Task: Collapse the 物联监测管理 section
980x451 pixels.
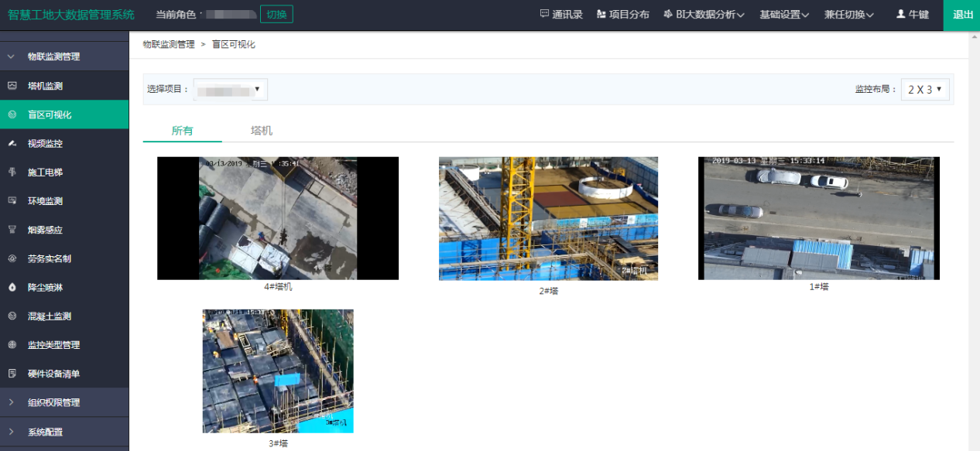Action: coord(53,56)
